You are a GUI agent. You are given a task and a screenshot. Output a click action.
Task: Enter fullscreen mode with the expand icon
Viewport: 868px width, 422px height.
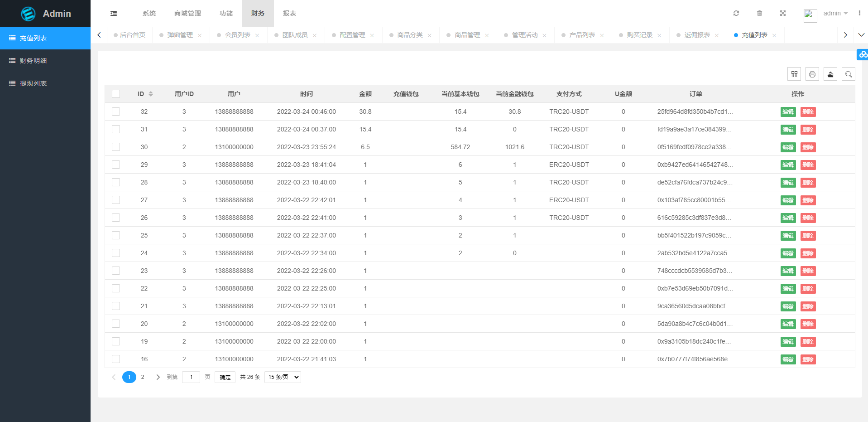[x=783, y=13]
